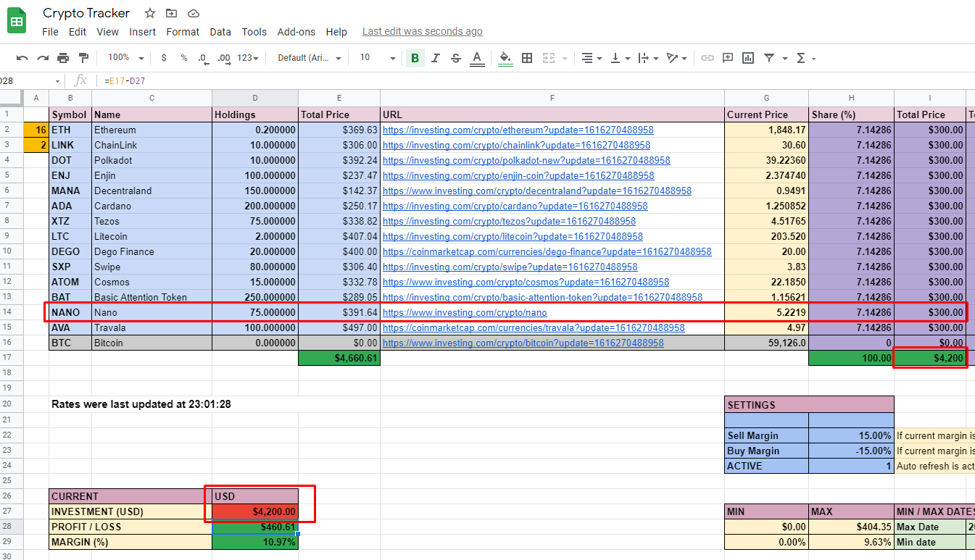Open the Tools menu
This screenshot has width=975, height=560.
point(254,32)
